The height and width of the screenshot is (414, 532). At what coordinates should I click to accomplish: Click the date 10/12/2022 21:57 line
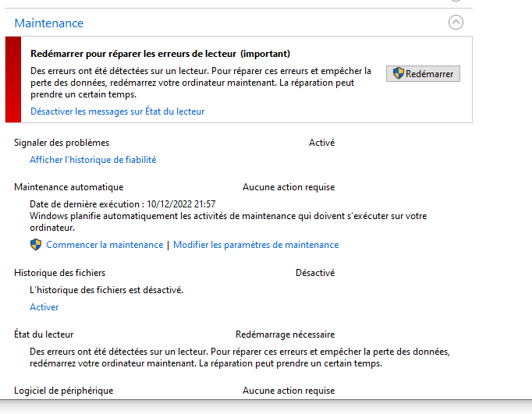tap(122, 203)
